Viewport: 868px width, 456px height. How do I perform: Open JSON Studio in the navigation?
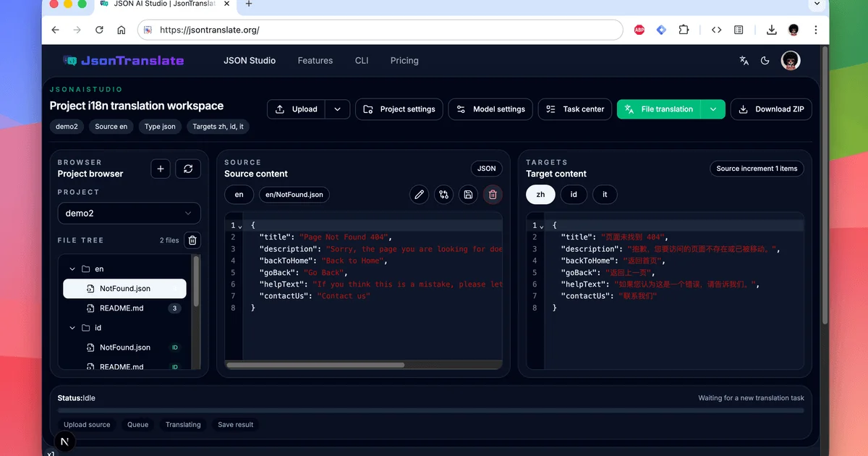click(250, 61)
